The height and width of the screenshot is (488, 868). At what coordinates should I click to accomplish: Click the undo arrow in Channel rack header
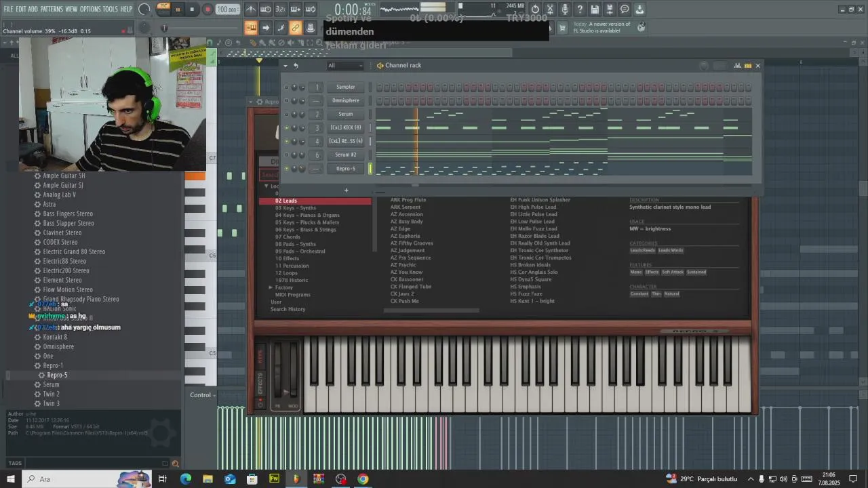(x=296, y=66)
